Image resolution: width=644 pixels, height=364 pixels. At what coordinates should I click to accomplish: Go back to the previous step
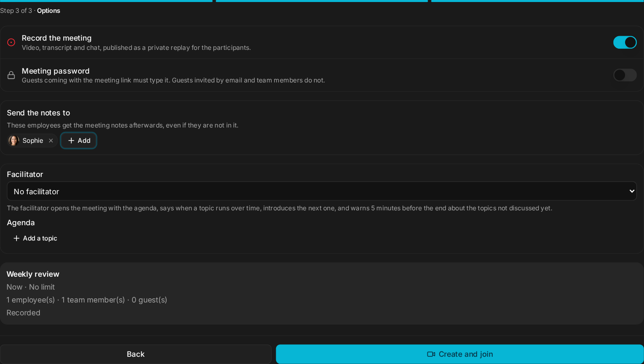coord(136,354)
